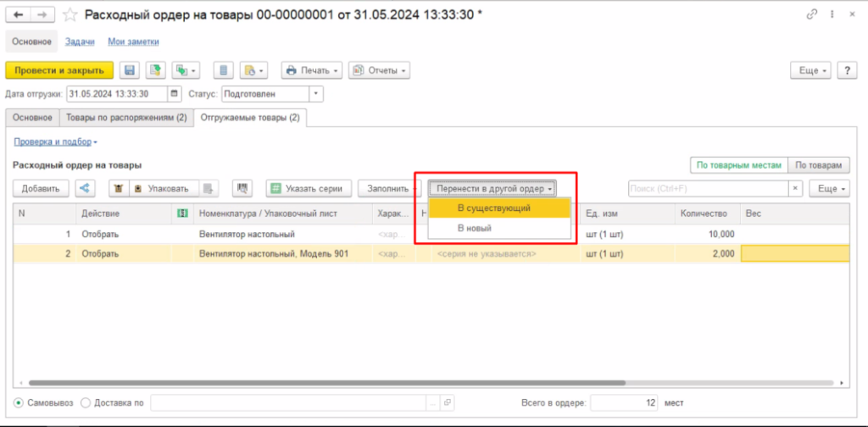Open the Проверка и подбор link
The width and height of the screenshot is (868, 427).
[x=55, y=141]
